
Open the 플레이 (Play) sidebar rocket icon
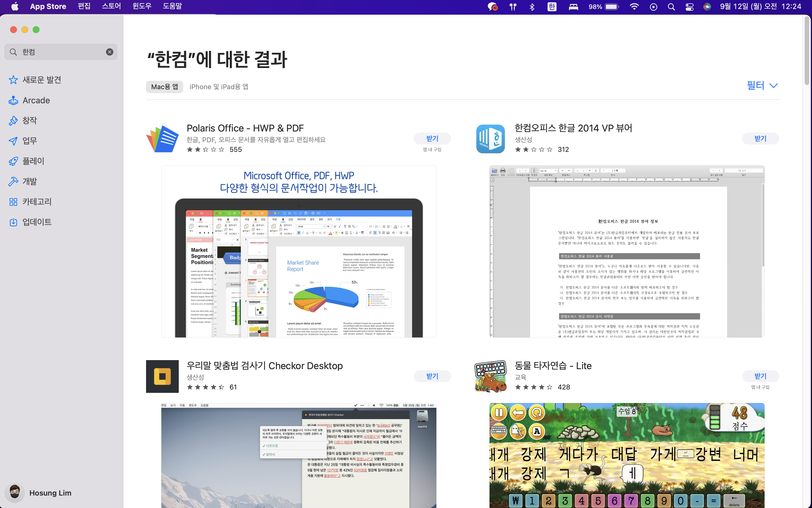(x=13, y=161)
